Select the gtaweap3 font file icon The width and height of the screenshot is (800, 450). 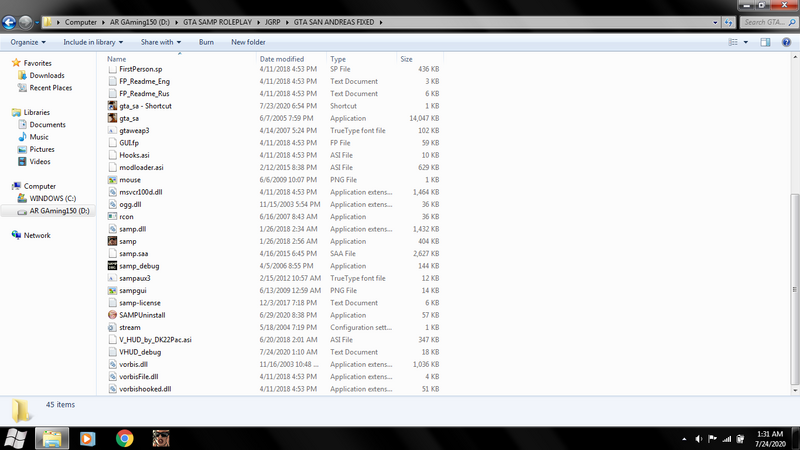point(112,131)
